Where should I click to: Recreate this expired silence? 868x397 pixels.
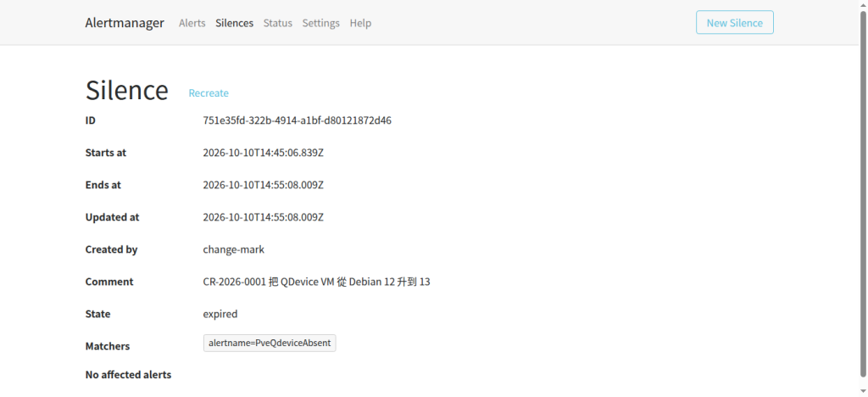tap(209, 93)
